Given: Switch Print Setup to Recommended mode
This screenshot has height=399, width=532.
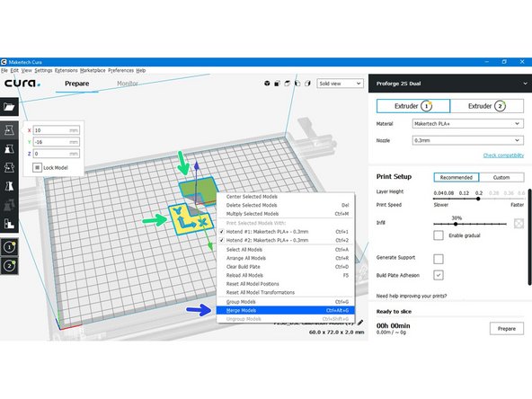Looking at the screenshot, I should pos(457,177).
